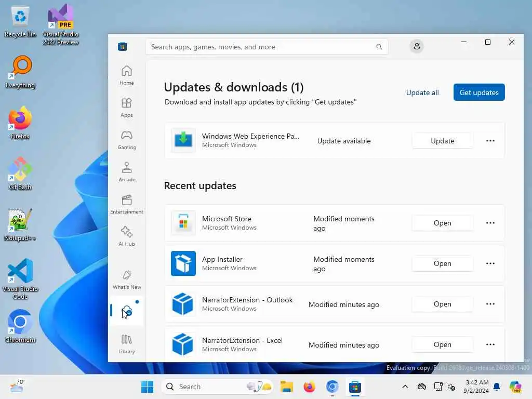Open the Microsoft Store app
The height and width of the screenshot is (399, 532).
(443, 223)
